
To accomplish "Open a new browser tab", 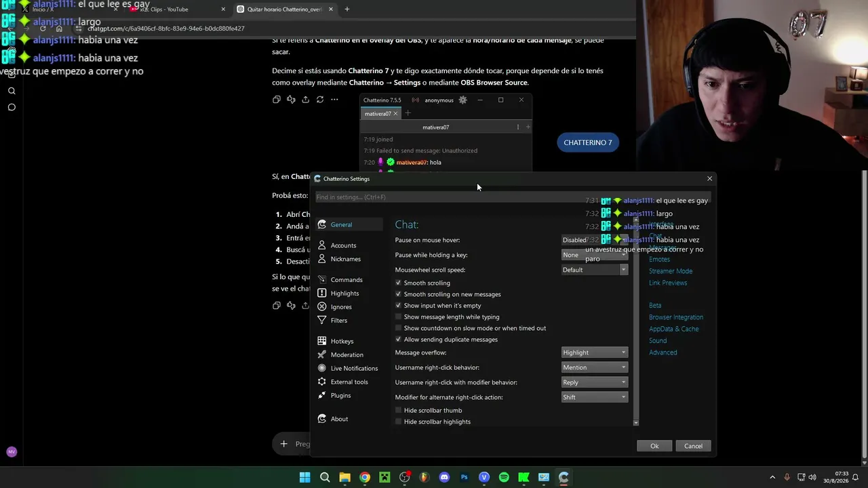I will [347, 9].
